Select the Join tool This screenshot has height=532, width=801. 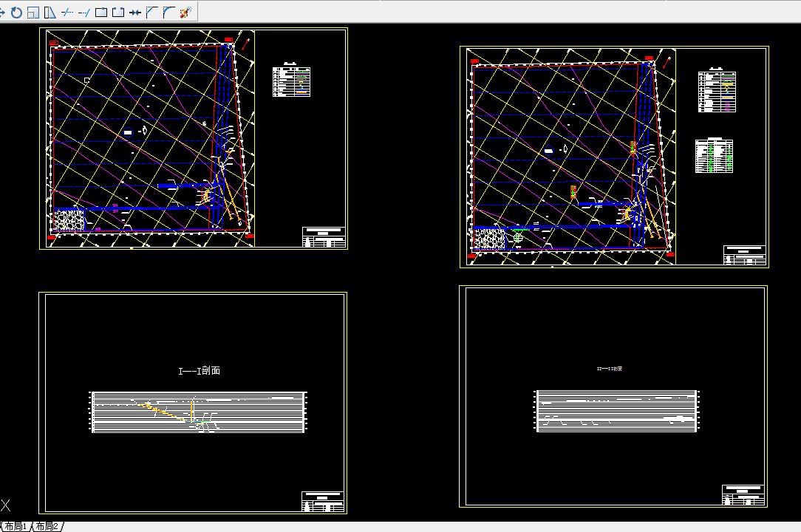tap(135, 13)
